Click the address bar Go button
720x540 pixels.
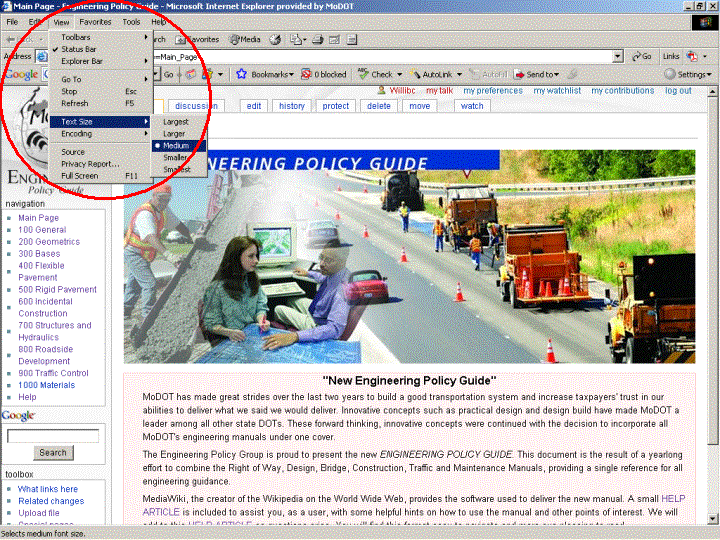[641, 56]
